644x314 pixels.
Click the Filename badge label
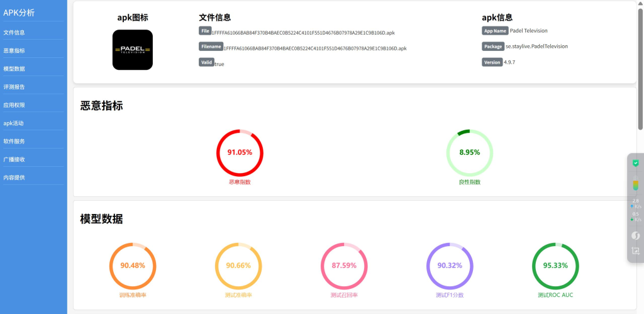coord(211,47)
